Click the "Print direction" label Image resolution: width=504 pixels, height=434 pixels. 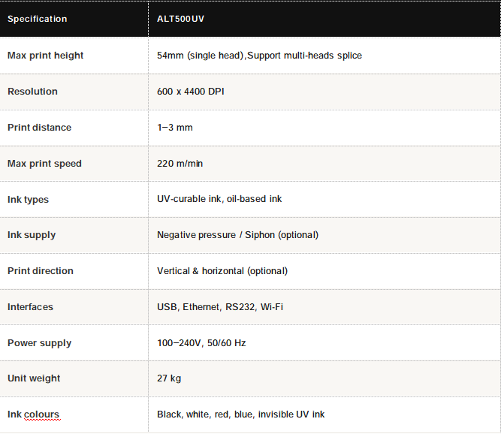click(x=40, y=271)
